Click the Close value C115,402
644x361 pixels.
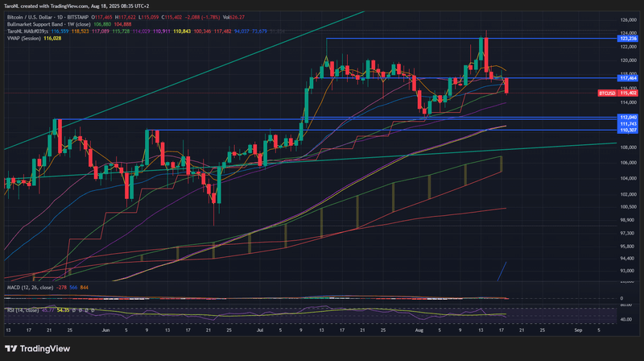(171, 17)
